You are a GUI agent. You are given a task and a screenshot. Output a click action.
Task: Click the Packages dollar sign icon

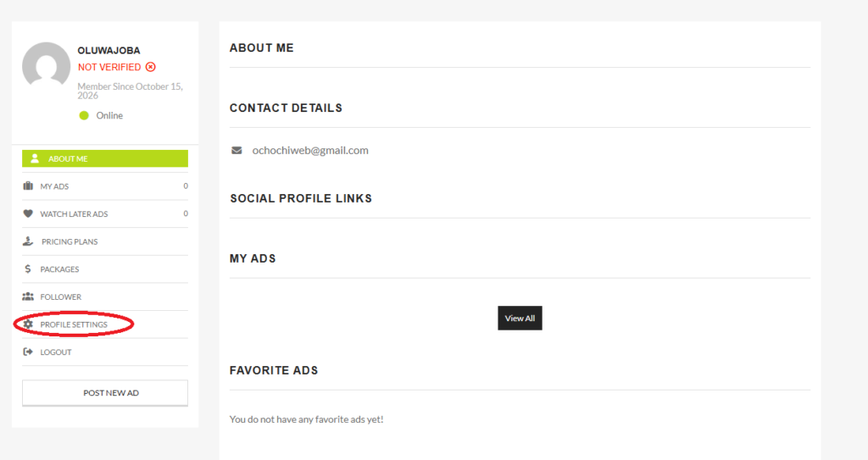pyautogui.click(x=28, y=269)
